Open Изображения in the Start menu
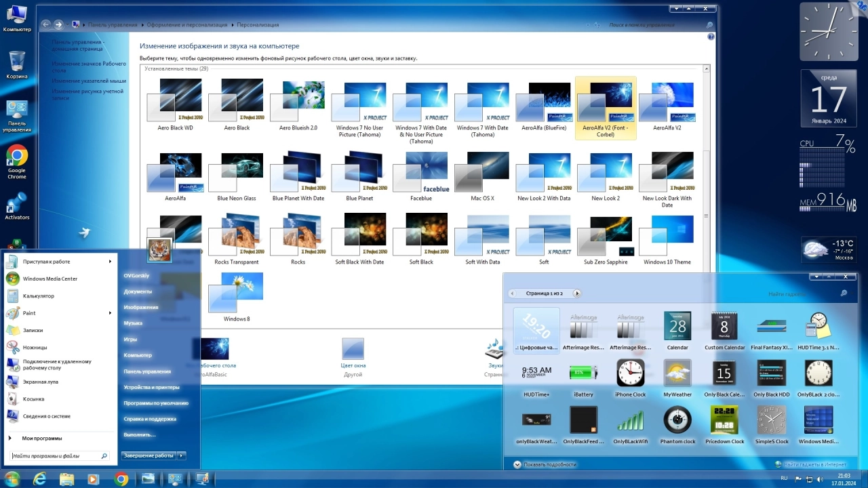 point(140,307)
